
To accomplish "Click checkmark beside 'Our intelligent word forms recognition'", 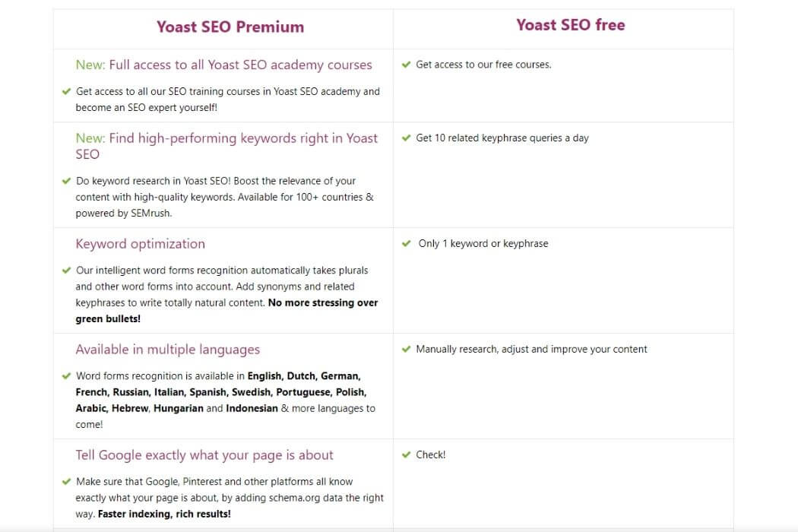I will [66, 271].
